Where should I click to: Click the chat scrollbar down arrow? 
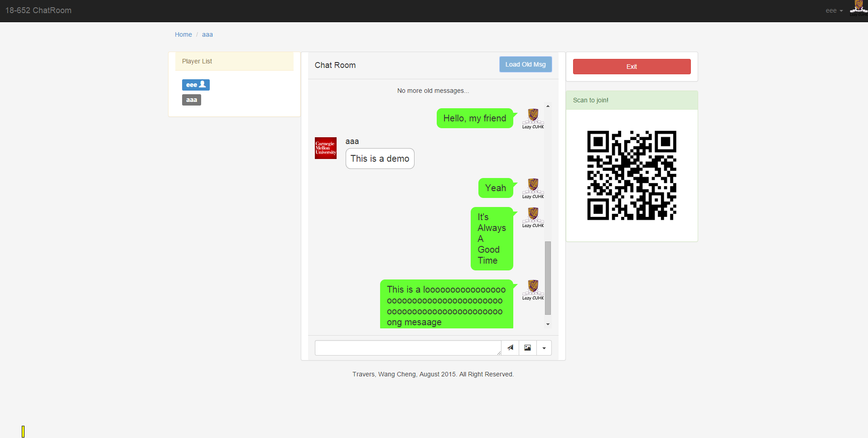548,324
